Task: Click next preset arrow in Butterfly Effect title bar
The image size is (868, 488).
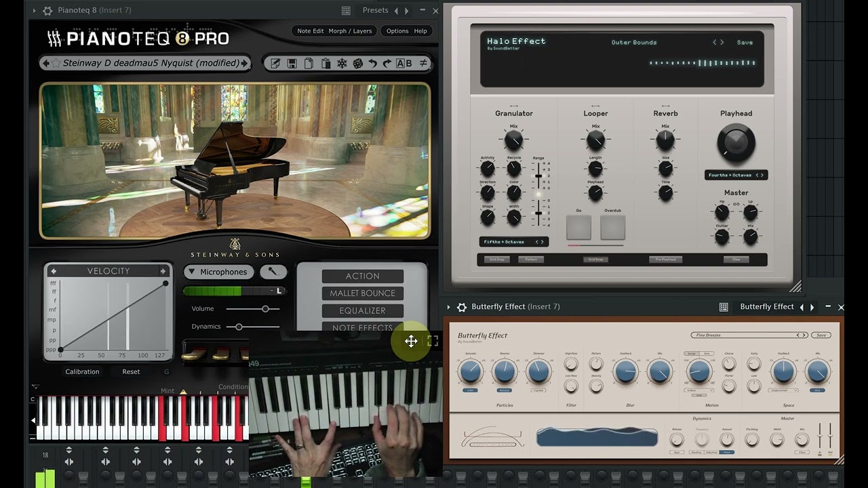Action: pos(812,307)
